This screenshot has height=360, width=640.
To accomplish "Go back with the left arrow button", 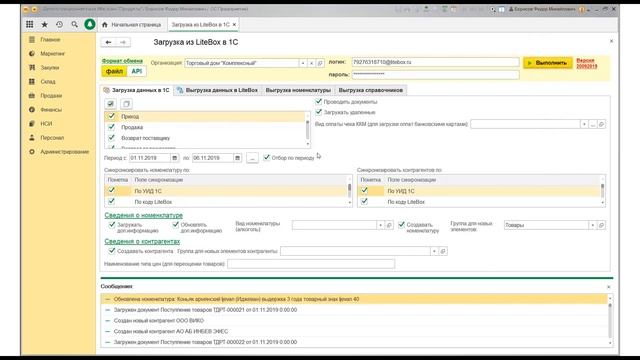I will 108,42.
